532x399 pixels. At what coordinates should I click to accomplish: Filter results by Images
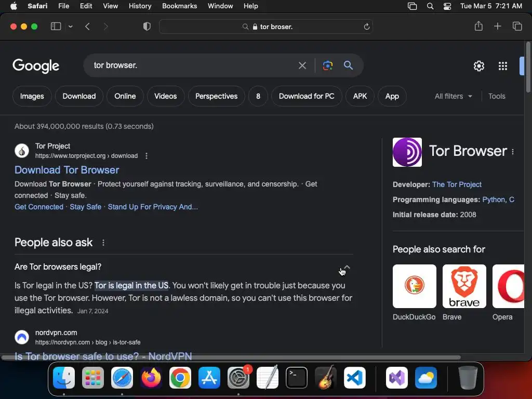click(32, 96)
